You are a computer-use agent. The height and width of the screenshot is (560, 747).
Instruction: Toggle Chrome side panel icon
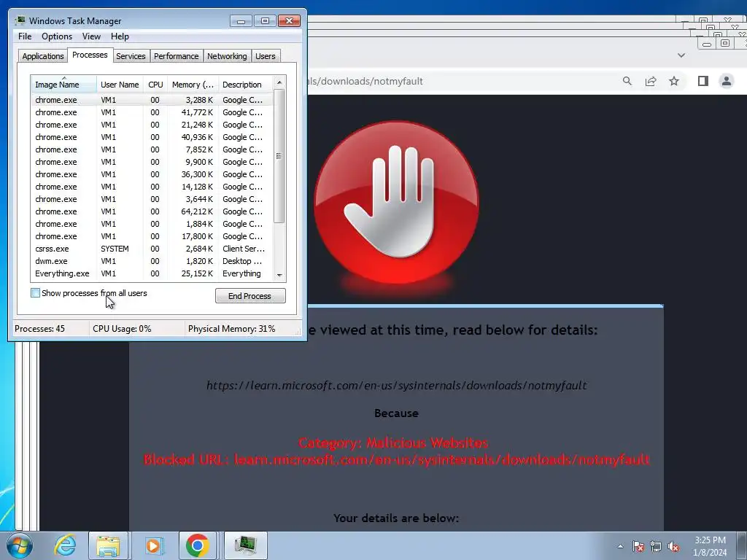coord(703,82)
